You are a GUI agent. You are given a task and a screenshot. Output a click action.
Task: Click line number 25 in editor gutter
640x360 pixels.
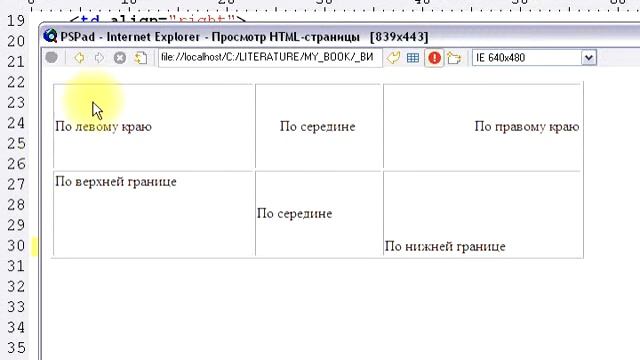pyautogui.click(x=16, y=144)
